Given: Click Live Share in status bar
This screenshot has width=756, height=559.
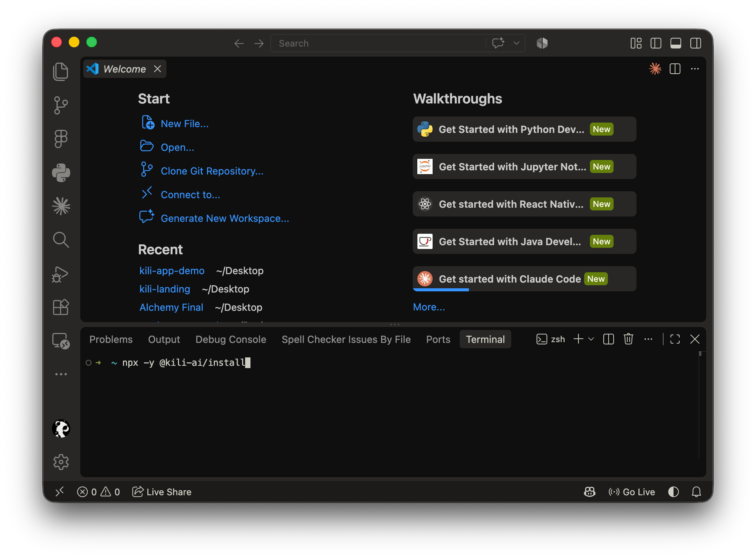Looking at the screenshot, I should [162, 492].
